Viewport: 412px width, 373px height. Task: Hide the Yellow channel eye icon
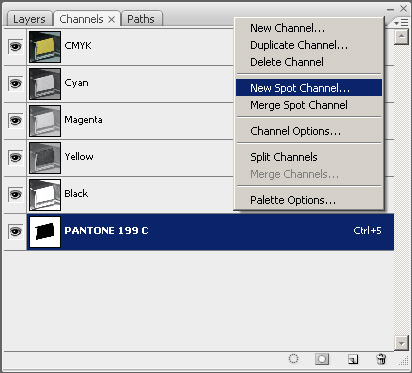(x=15, y=157)
